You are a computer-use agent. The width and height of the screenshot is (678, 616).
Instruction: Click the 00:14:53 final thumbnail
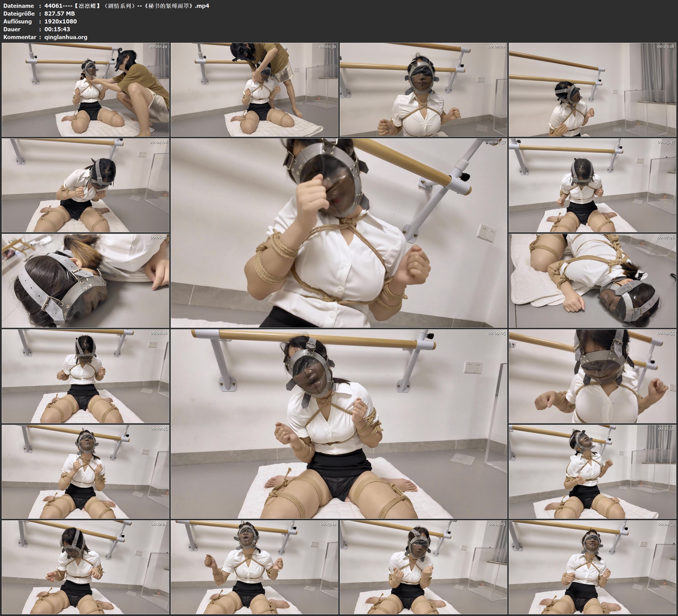(592, 567)
